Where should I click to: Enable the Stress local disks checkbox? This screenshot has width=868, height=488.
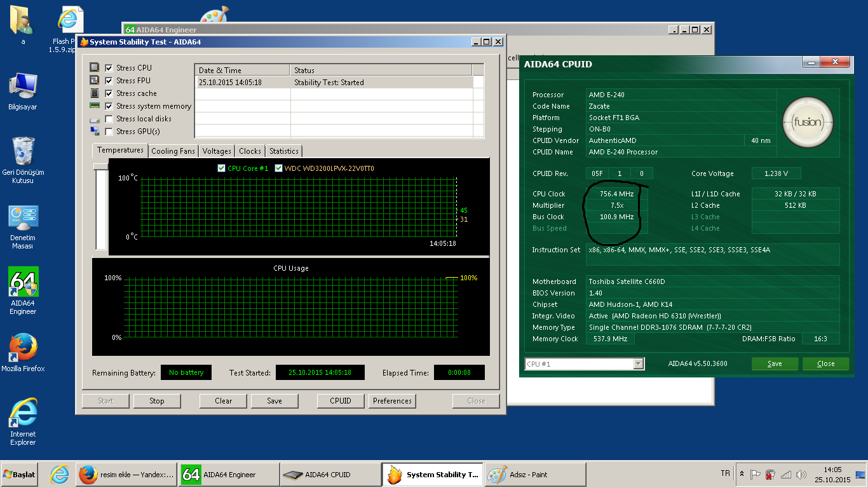109,119
